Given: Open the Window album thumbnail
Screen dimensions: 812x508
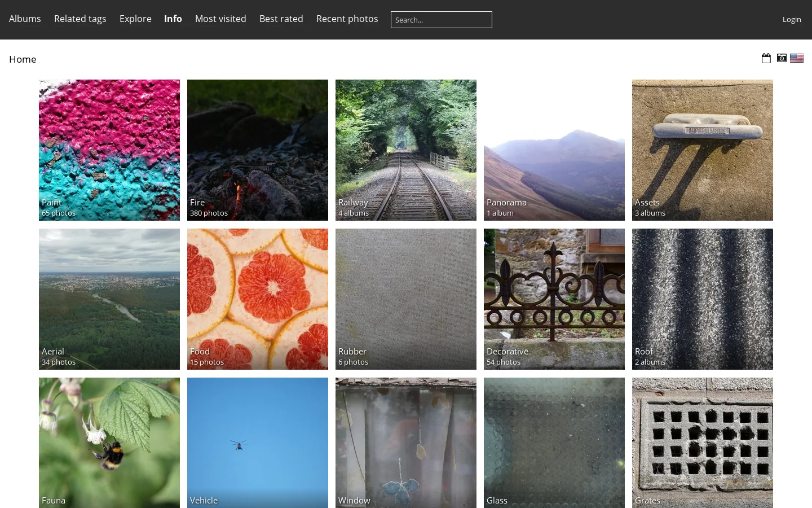Looking at the screenshot, I should pyautogui.click(x=406, y=443).
